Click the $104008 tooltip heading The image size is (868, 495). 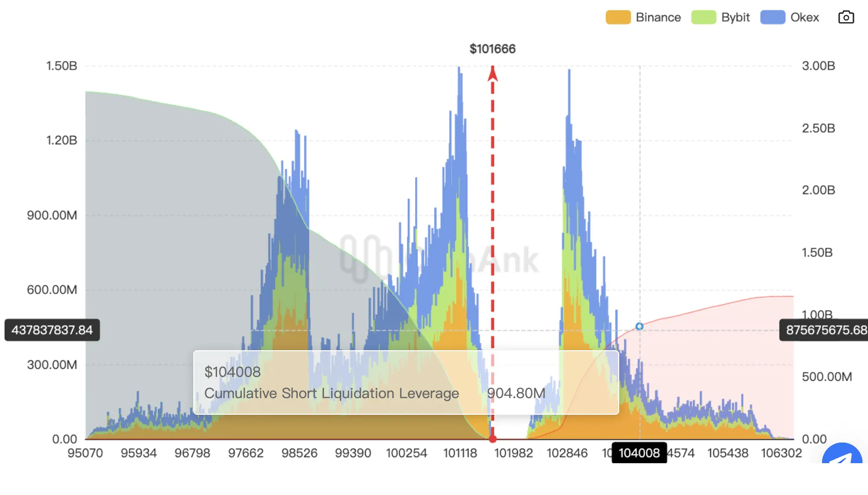pyautogui.click(x=232, y=372)
